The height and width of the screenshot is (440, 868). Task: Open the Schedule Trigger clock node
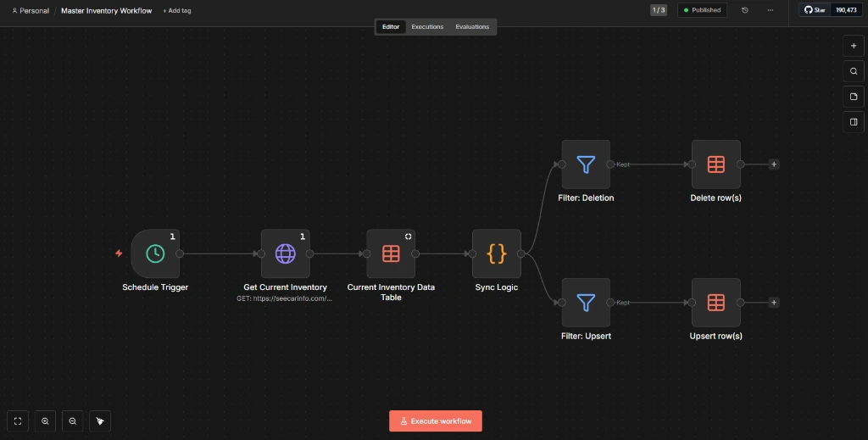[x=155, y=253]
